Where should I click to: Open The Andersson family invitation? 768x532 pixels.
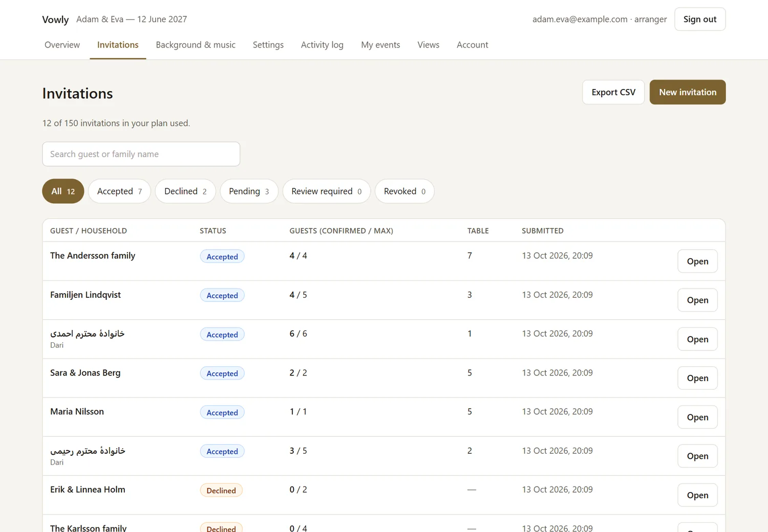click(697, 261)
